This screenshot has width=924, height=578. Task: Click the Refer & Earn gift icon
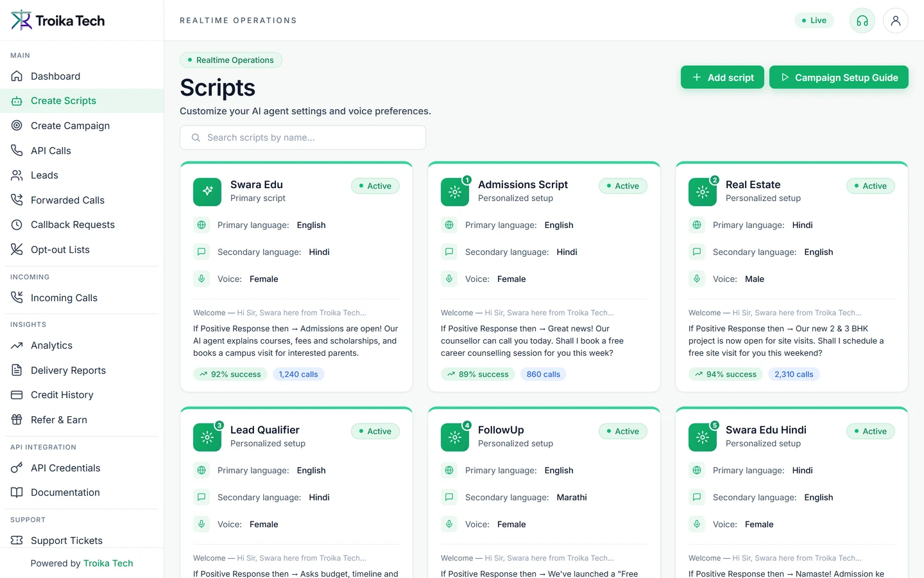[x=17, y=420]
